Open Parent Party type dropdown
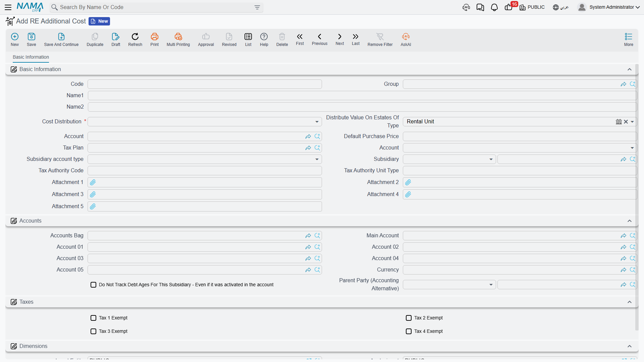 tap(491, 285)
